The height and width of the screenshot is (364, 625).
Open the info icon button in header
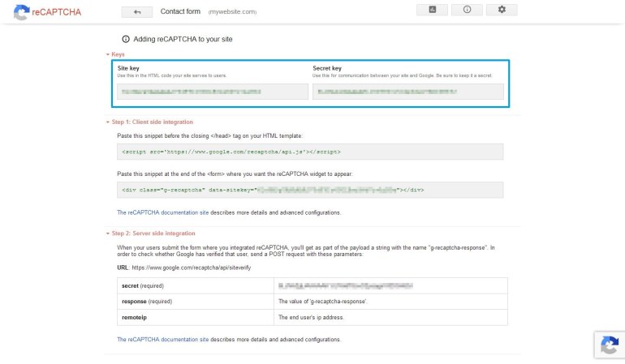point(467,10)
